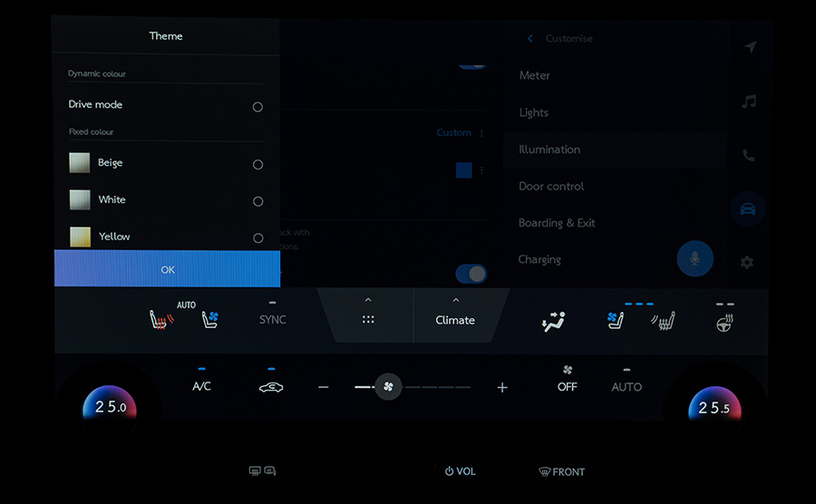Activate passenger heated seat icon
The height and width of the screenshot is (504, 816).
pyautogui.click(x=664, y=321)
